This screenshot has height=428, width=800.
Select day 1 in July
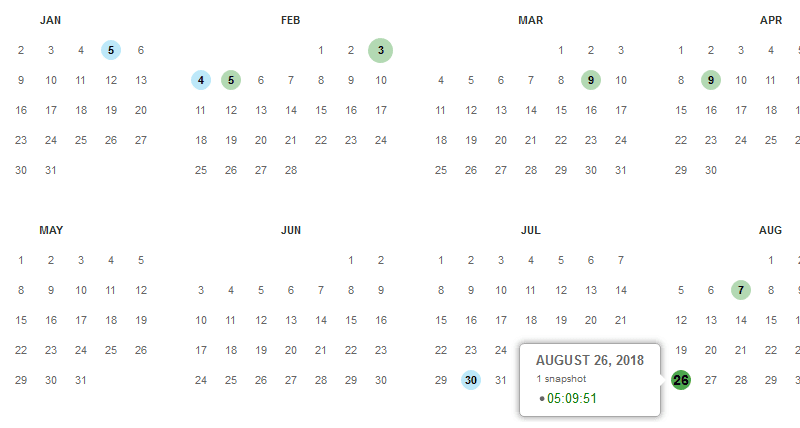pos(441,260)
